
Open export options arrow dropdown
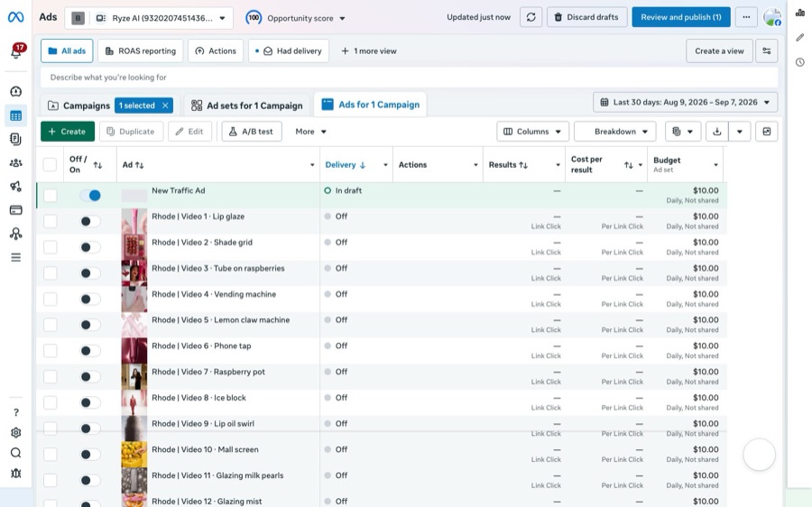tap(740, 132)
